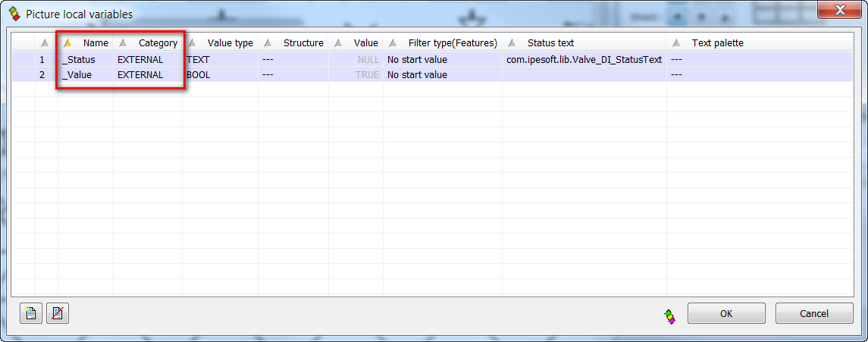Click the BOOL value type cell

199,75
